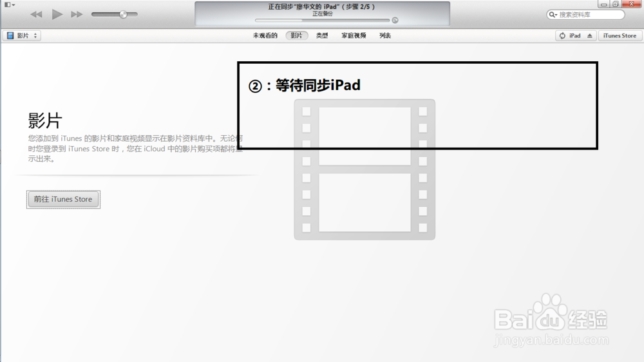Eject the iPad using the eject icon
644x362 pixels.
590,35
